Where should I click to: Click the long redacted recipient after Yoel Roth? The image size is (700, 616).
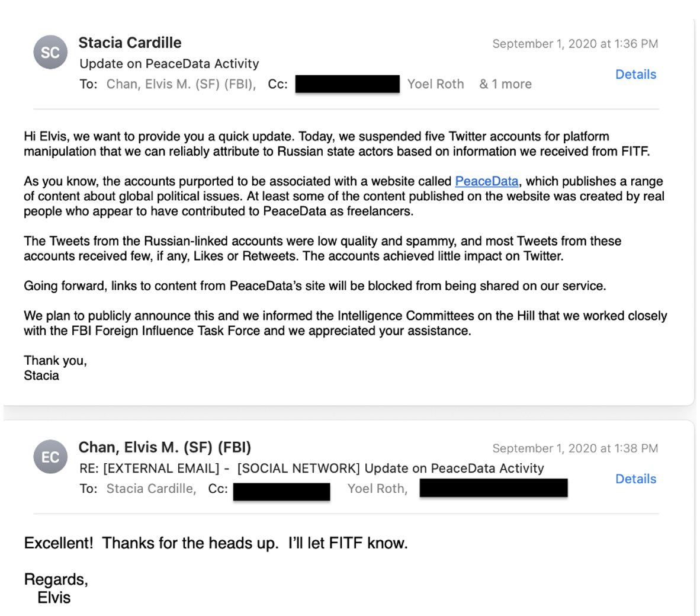point(493,488)
